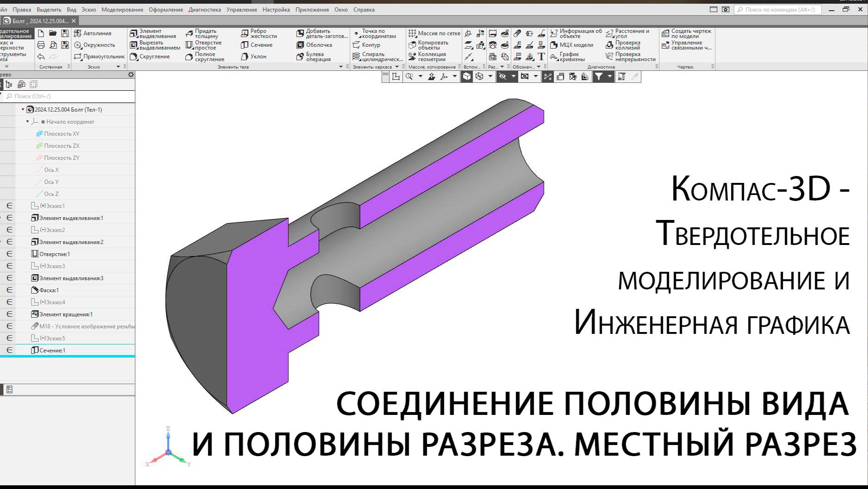868x489 pixels.
Task: Toggle inclusion mark next to Сечение:1
Action: [x=9, y=350]
